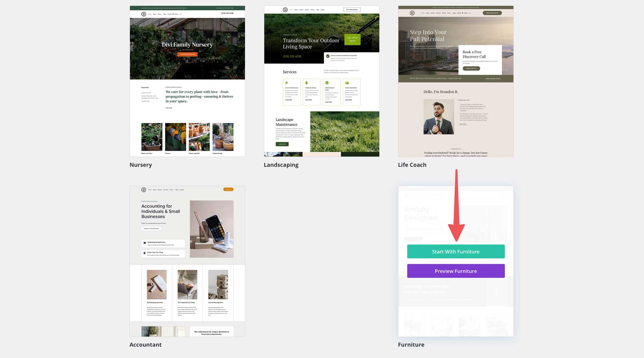Click the cart icon in the Life Coach header
The image size is (644, 358).
click(x=462, y=13)
